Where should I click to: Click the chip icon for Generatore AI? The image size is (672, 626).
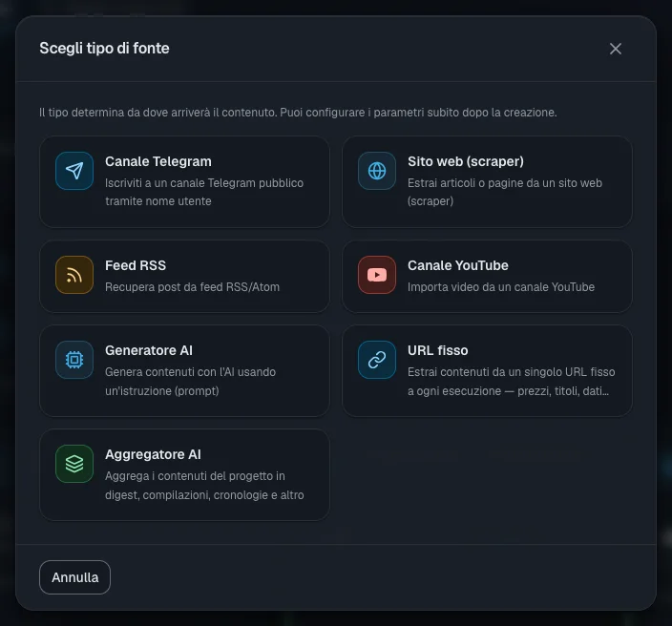[74, 360]
